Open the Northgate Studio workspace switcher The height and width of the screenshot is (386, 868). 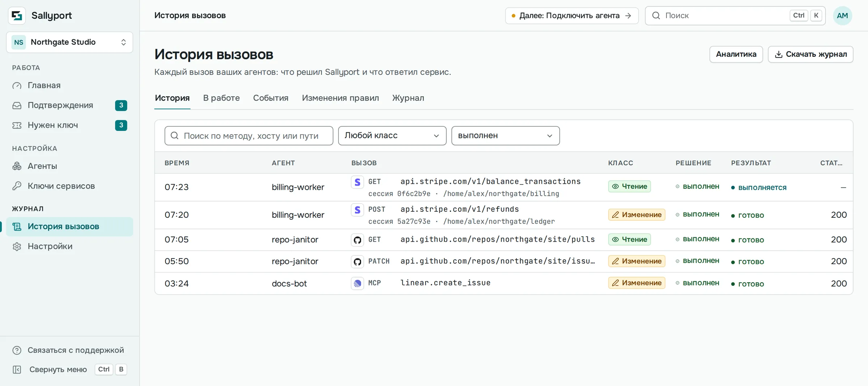69,42
